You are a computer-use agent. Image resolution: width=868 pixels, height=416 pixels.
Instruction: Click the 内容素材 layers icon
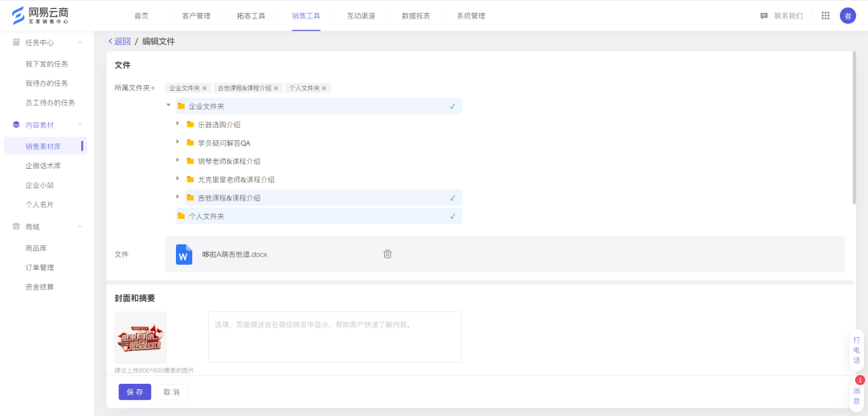point(16,125)
